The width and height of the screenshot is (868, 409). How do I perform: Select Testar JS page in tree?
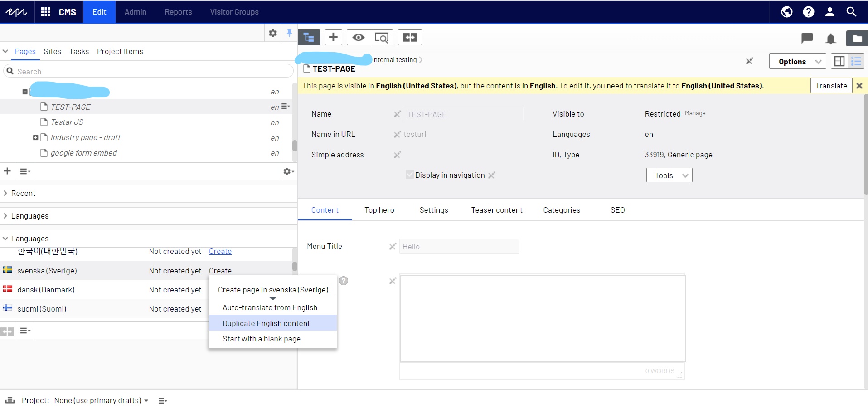67,122
